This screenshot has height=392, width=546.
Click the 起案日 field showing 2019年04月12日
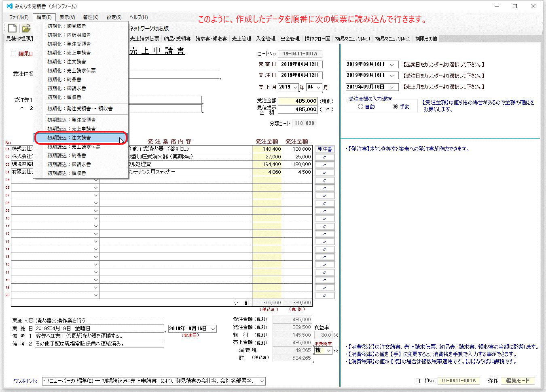300,64
